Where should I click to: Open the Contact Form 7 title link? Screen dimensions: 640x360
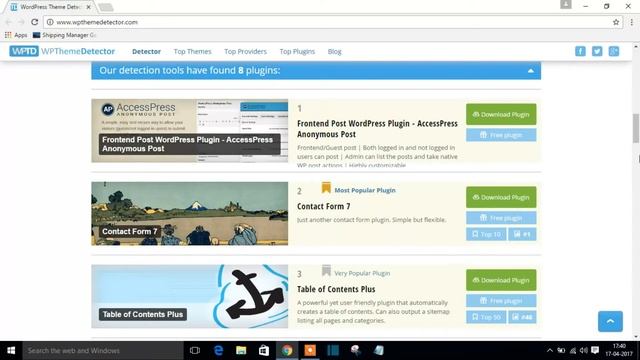coord(323,206)
